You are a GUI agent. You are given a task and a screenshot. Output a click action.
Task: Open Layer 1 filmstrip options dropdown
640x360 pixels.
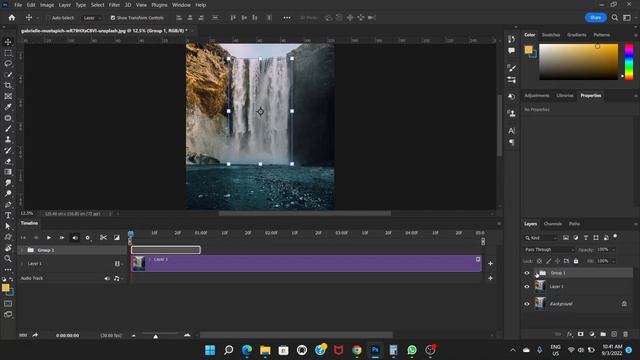click(x=118, y=264)
